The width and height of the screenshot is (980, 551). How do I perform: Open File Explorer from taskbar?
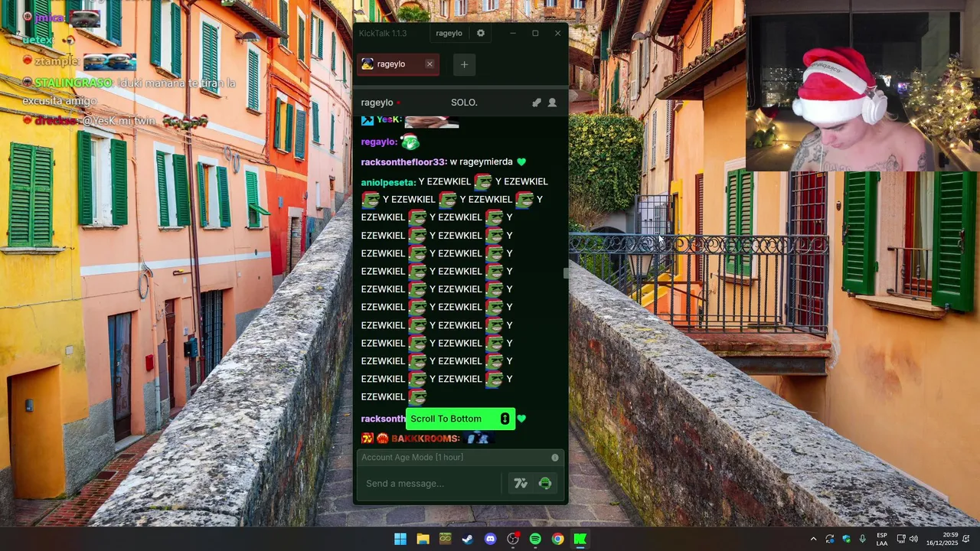(x=423, y=539)
